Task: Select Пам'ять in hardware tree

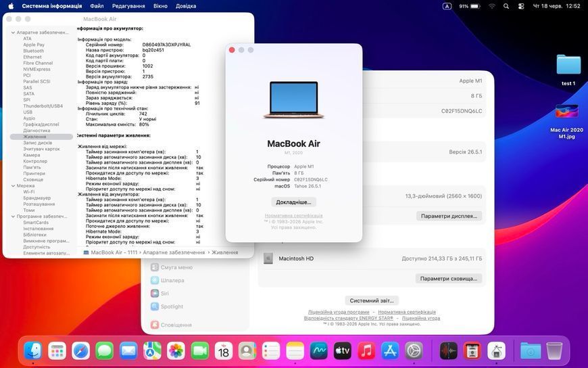Action: (32, 168)
